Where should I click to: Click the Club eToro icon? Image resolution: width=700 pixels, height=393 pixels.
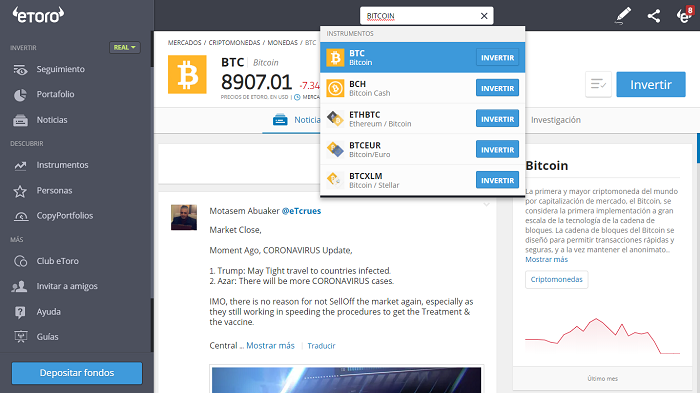click(x=21, y=261)
